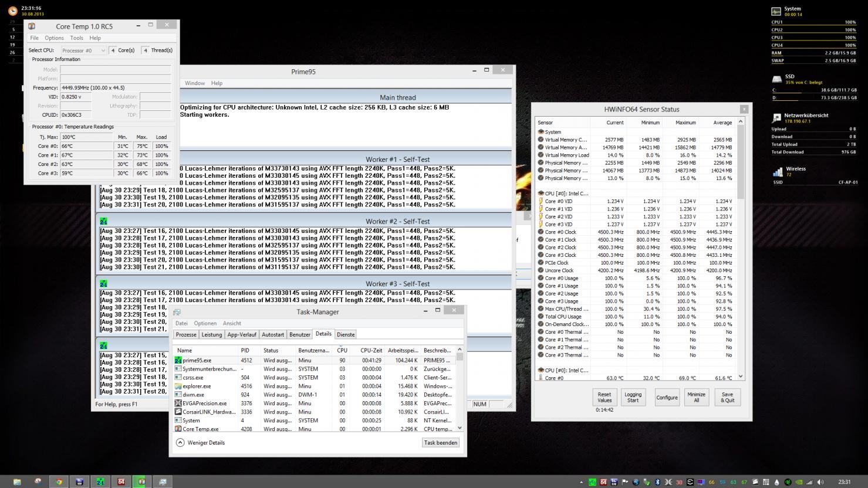Viewport: 868px width, 488px height.
Task: Click the Wireless signal gadget icon
Action: (x=778, y=171)
